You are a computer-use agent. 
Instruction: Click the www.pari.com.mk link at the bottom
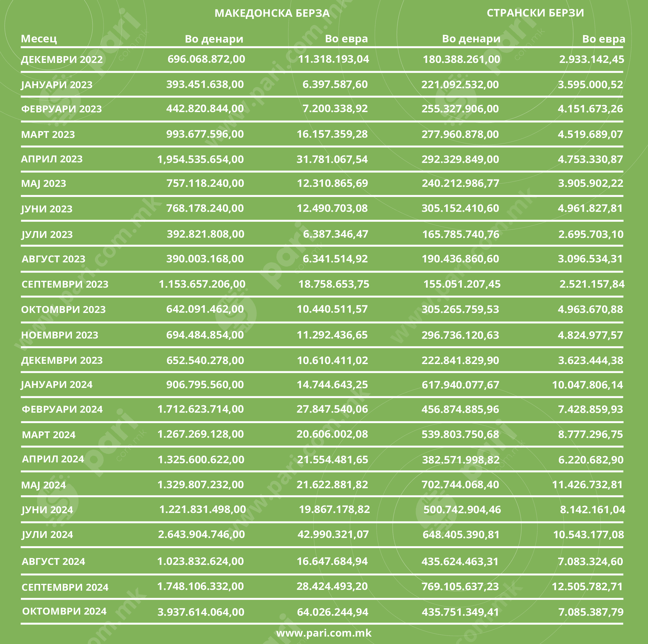[x=324, y=633]
